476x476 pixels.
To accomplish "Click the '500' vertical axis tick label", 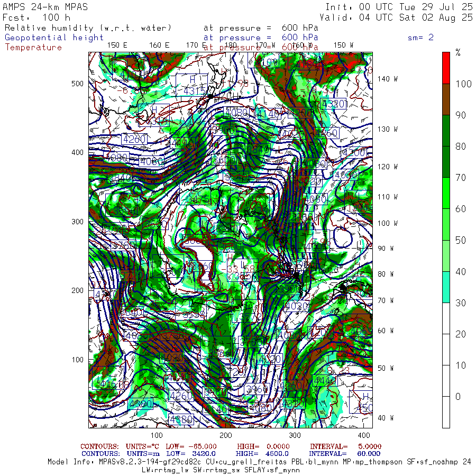I will (x=77, y=84).
